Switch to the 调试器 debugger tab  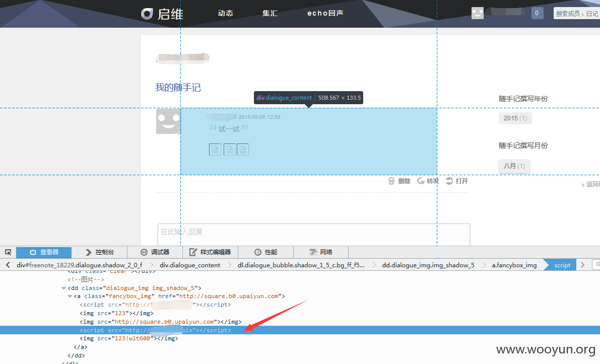155,252
